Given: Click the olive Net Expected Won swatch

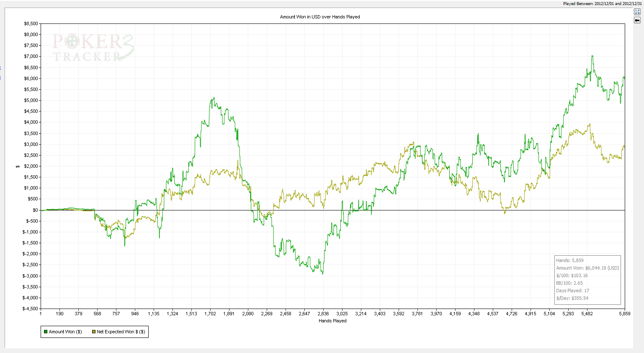Looking at the screenshot, I should click(93, 332).
